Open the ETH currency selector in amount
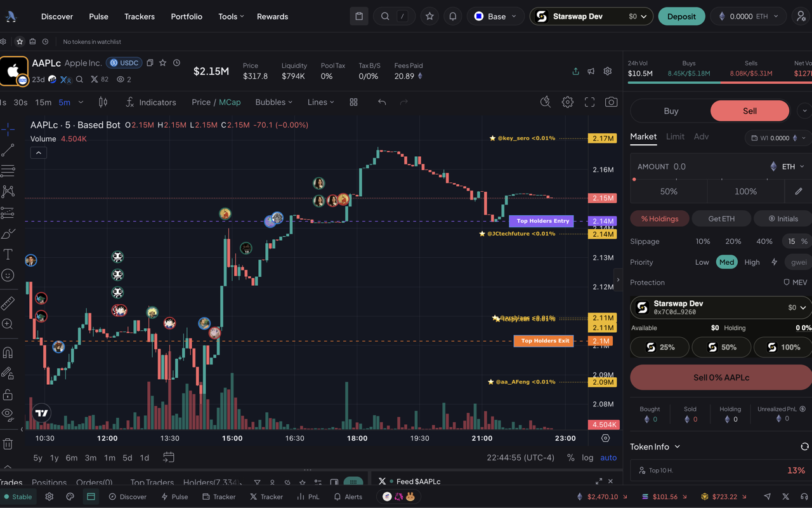This screenshot has width=812, height=508. tap(787, 166)
